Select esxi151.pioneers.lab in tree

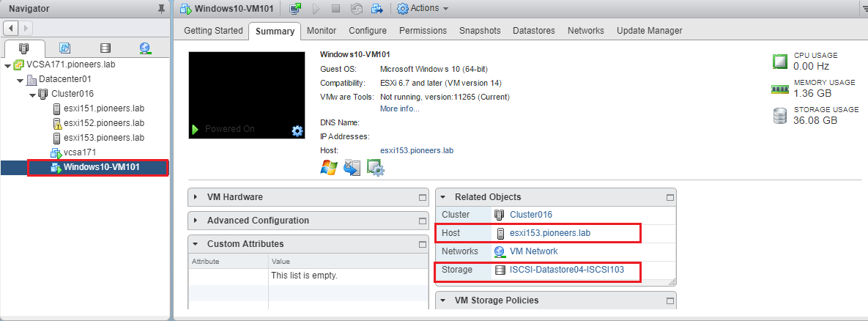coord(103,108)
